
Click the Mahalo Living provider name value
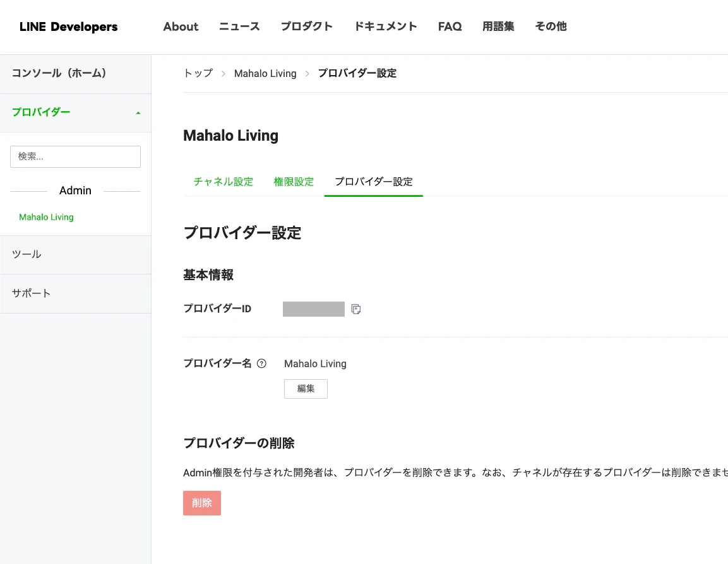coord(315,363)
